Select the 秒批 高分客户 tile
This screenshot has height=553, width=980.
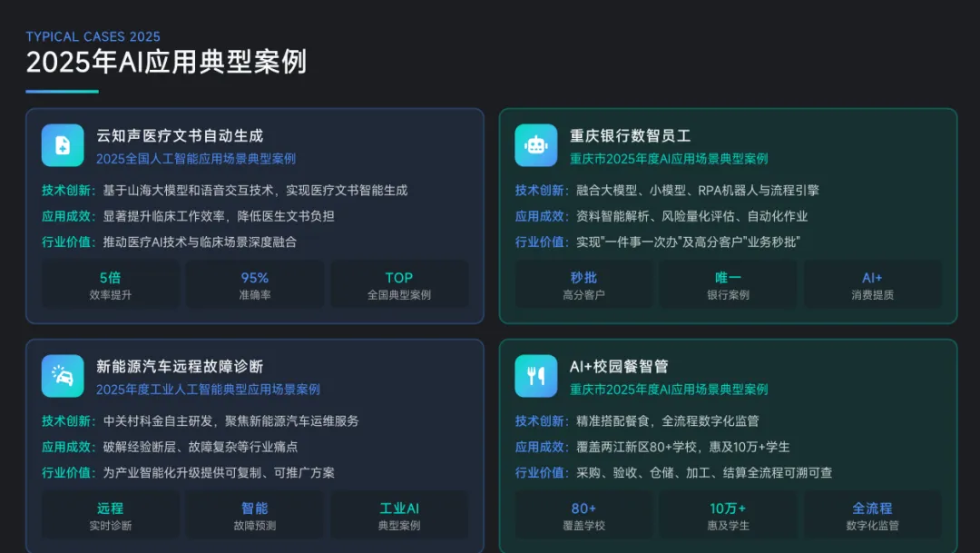coord(583,284)
